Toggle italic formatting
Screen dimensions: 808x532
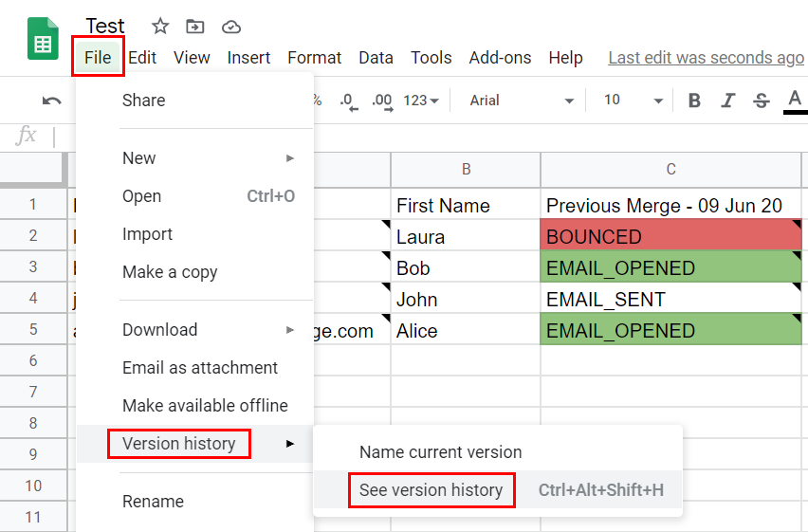[727, 101]
